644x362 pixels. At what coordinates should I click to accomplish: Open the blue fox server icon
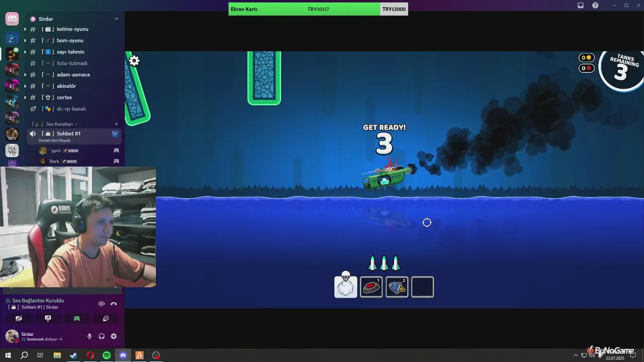(12, 38)
